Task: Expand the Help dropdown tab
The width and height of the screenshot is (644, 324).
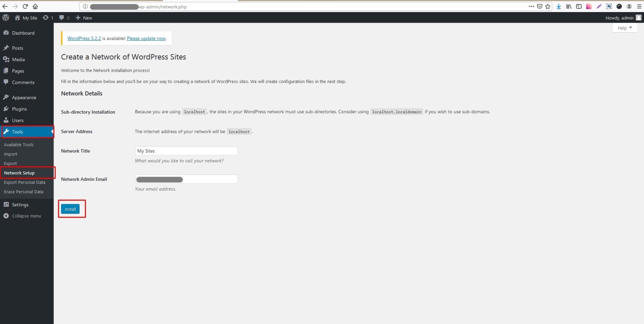Action: click(625, 28)
